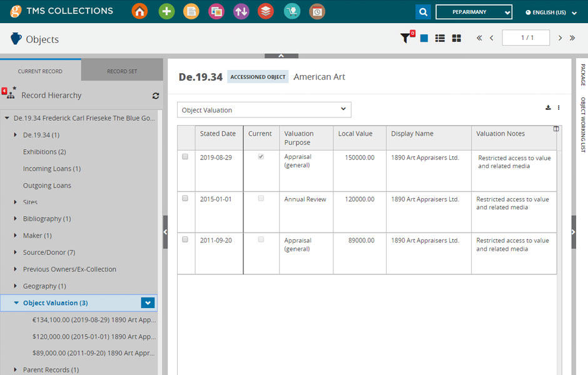Tick the row checkbox for 2015-01-01
The width and height of the screenshot is (588, 375).
185,198
